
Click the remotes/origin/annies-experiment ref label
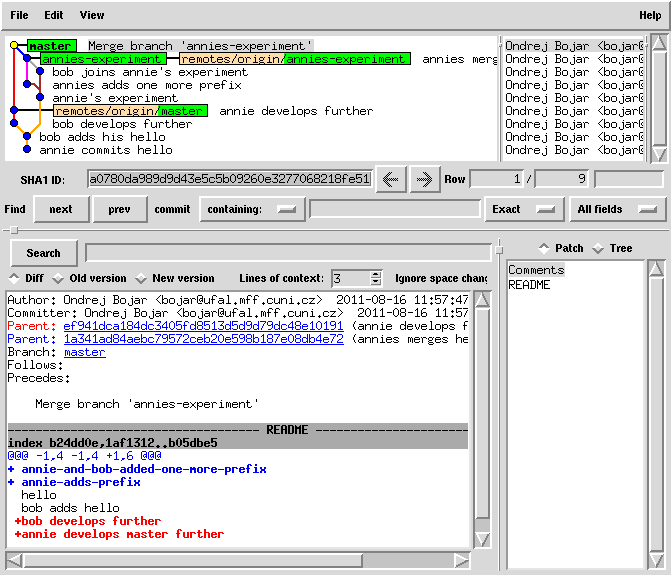[x=294, y=59]
